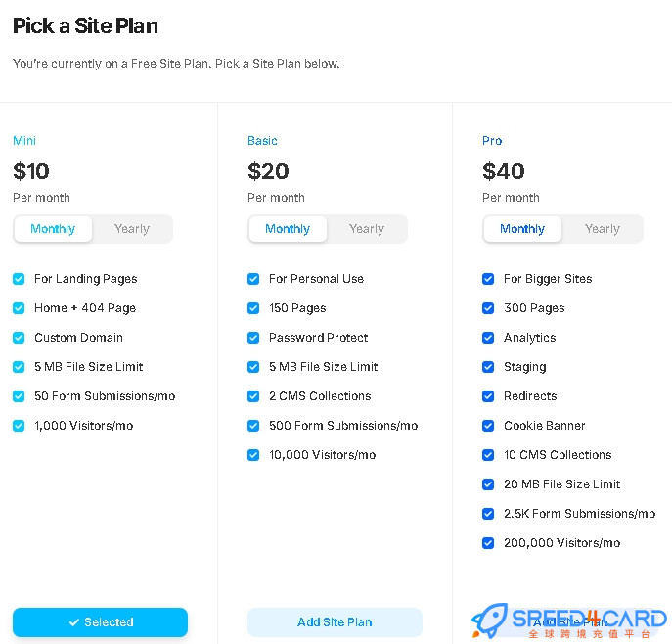Click the checkmark icon beside Cookie Banner
This screenshot has width=672, height=644.
pyautogui.click(x=488, y=426)
